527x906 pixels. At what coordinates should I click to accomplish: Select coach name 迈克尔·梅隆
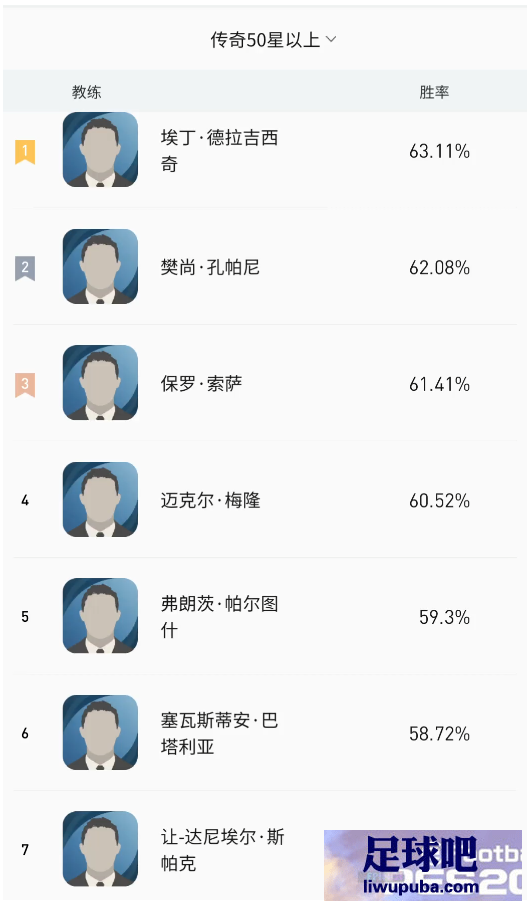coord(210,500)
